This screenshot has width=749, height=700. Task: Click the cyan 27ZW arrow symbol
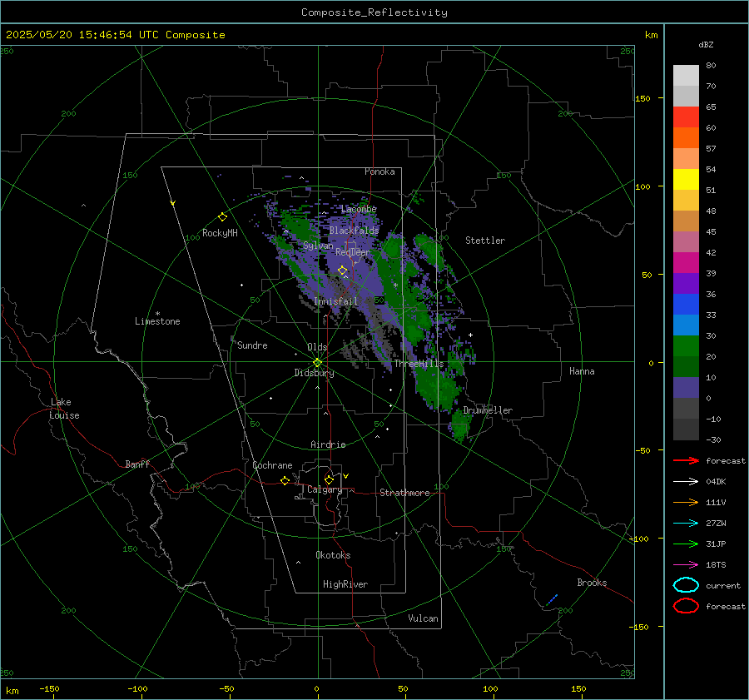tap(686, 524)
